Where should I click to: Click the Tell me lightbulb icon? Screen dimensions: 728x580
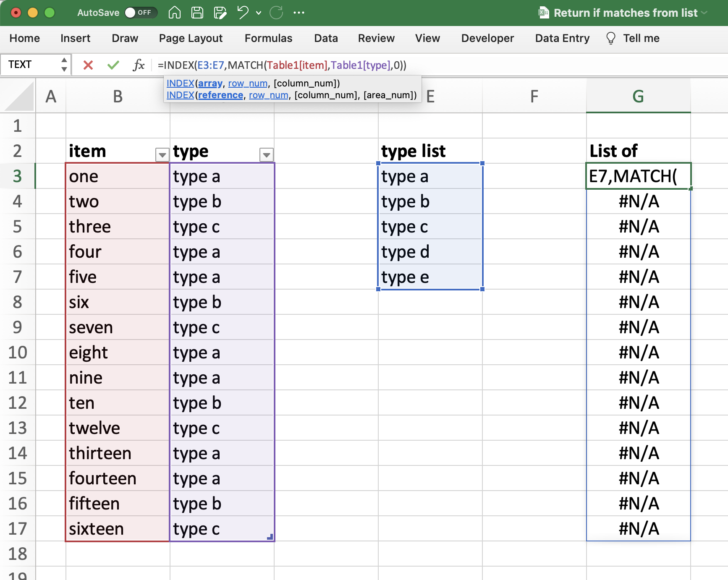[x=610, y=38]
